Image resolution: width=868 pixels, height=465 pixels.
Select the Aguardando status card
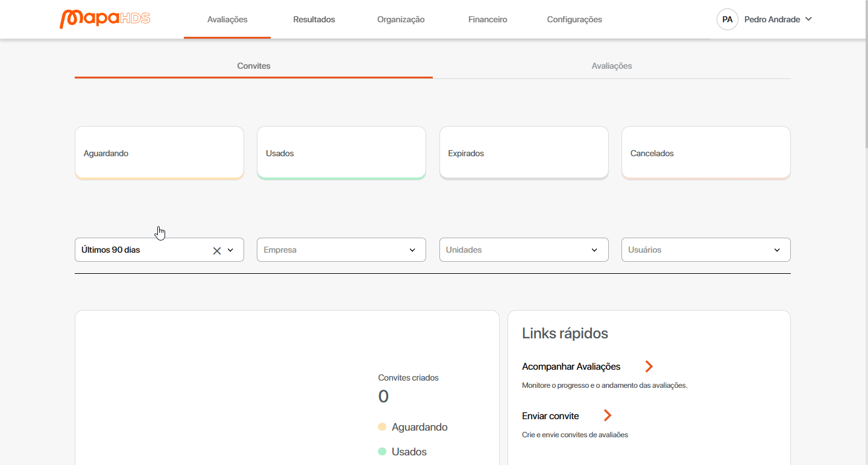[159, 153]
